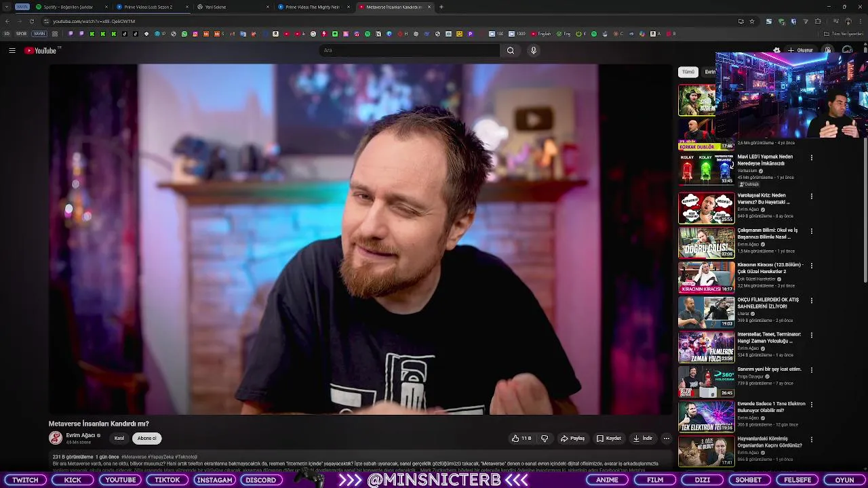Dislike the video with thumbs down
This screenshot has height=488, width=868.
545,439
